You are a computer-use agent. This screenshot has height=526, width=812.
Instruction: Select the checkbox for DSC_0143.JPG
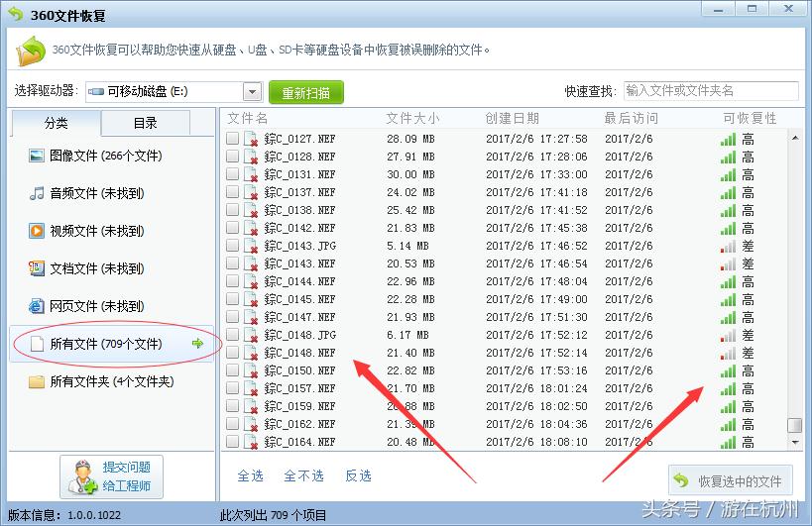[233, 245]
